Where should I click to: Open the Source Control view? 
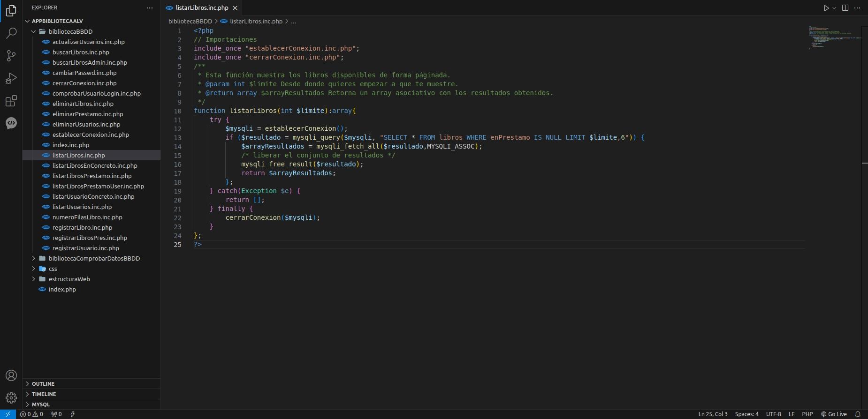coord(11,55)
